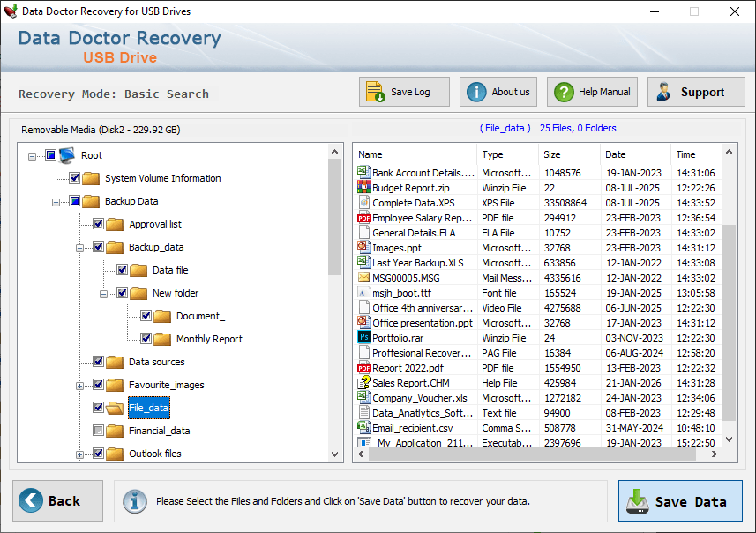Uncheck the Approval list checkbox

[x=98, y=224]
